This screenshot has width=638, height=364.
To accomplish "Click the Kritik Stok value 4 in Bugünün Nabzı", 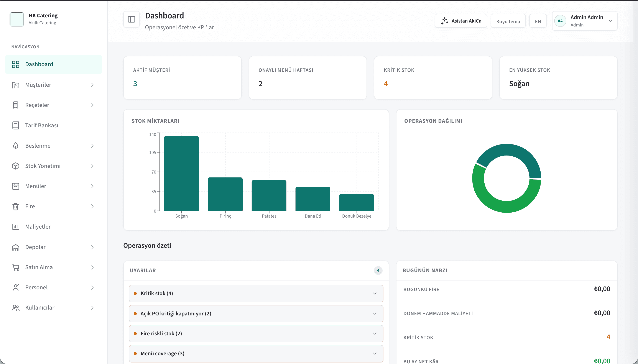I will 608,337.
